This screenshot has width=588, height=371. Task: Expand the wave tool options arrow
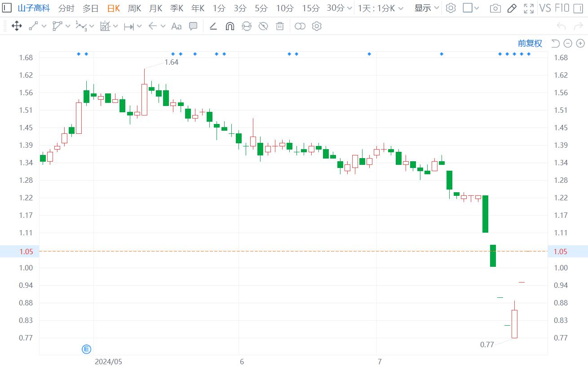[x=92, y=26]
